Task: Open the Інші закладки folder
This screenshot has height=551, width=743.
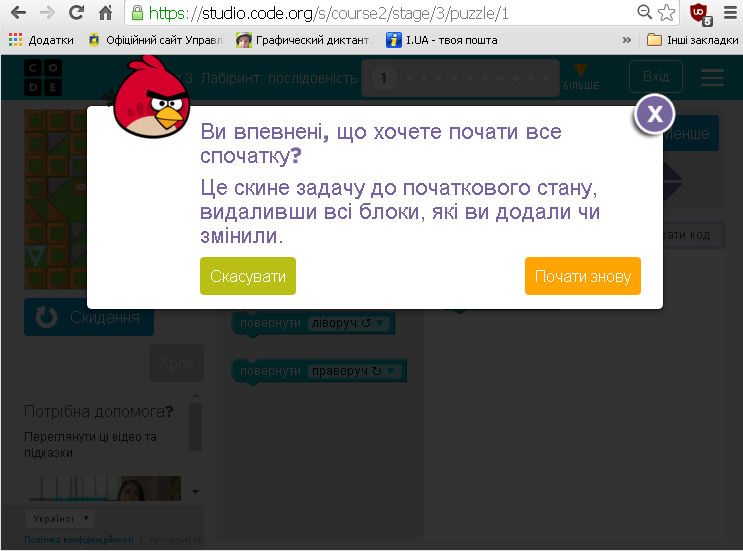Action: 692,40
